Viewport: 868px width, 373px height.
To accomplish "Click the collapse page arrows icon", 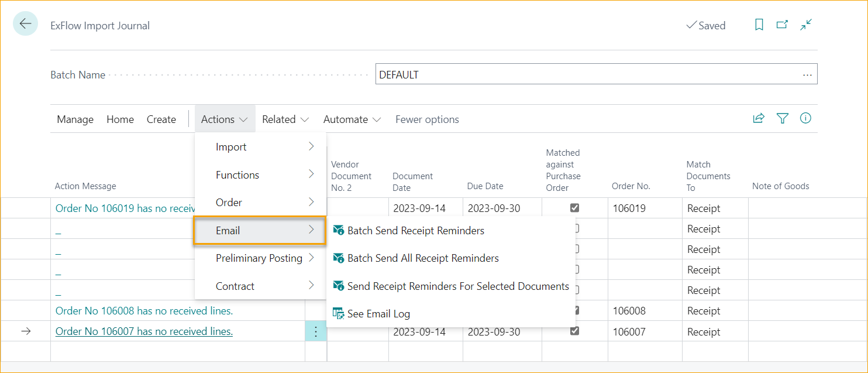I will (x=806, y=25).
